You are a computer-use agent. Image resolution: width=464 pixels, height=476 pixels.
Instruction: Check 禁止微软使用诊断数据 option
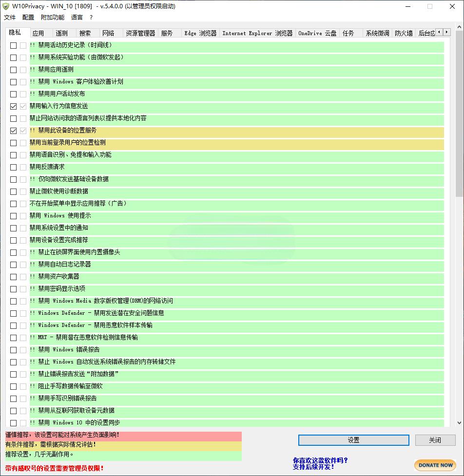(x=13, y=191)
